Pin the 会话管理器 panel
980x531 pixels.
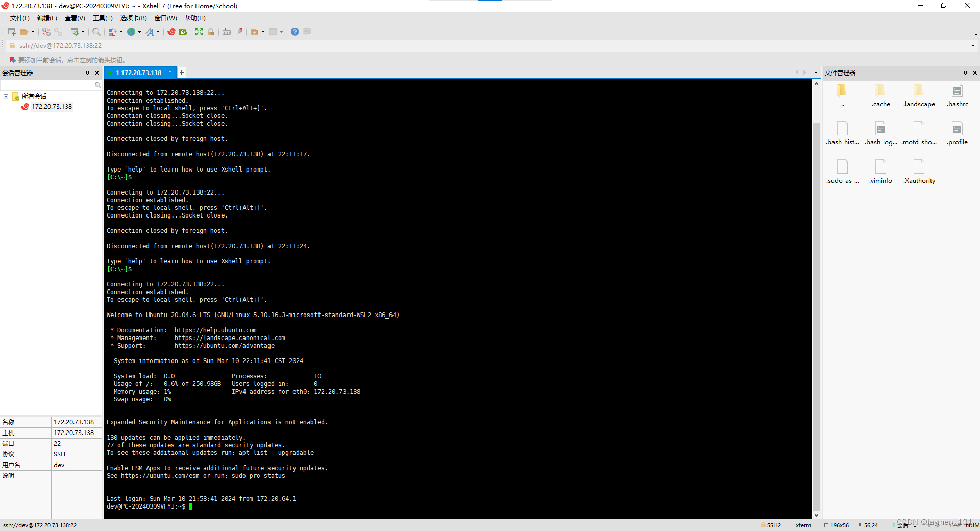88,73
